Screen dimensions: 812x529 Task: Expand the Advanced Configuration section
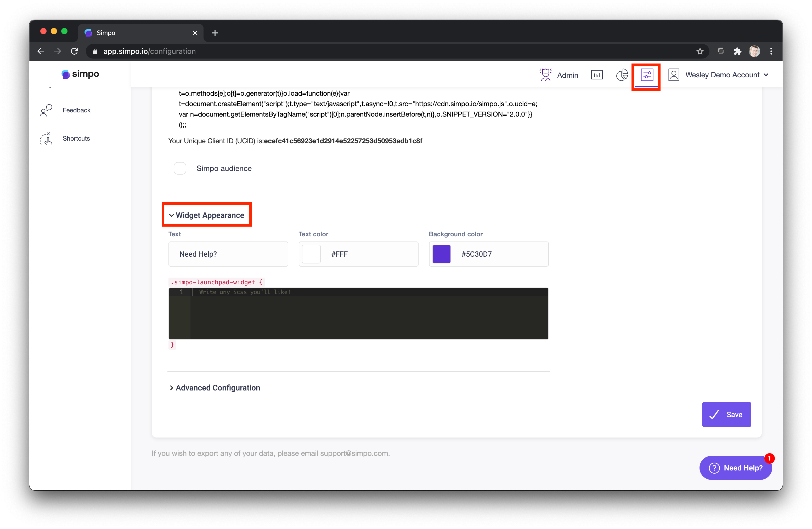(x=215, y=388)
